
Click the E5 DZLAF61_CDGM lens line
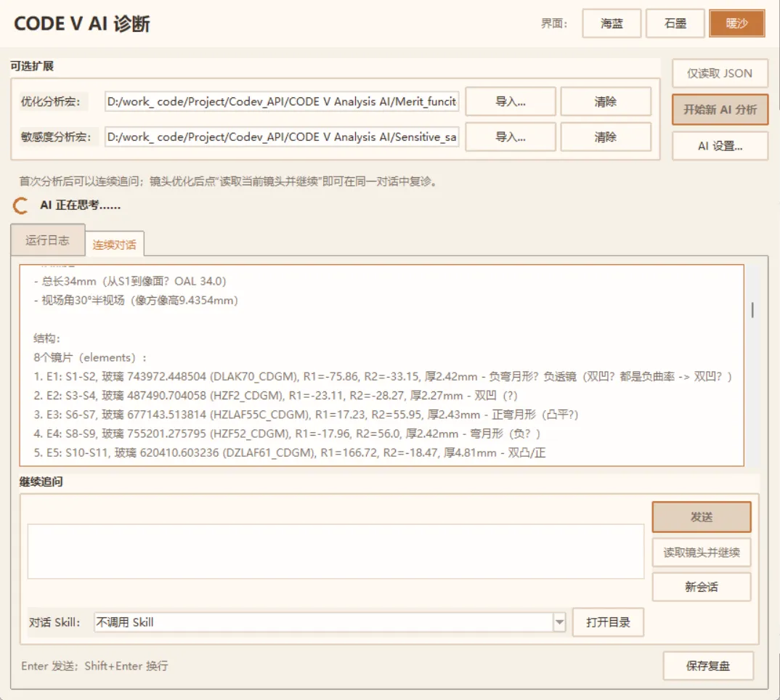click(290, 452)
